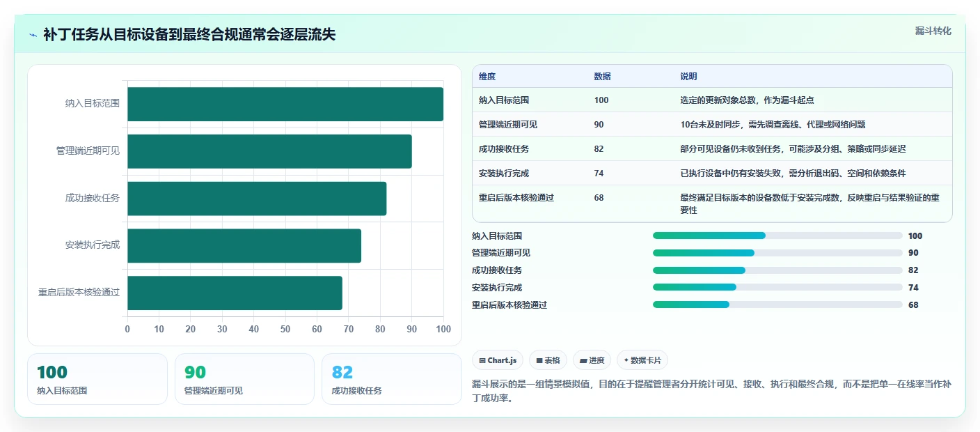Click 成功接收任务 cell in the table
The height and width of the screenshot is (432, 980).
click(x=504, y=148)
